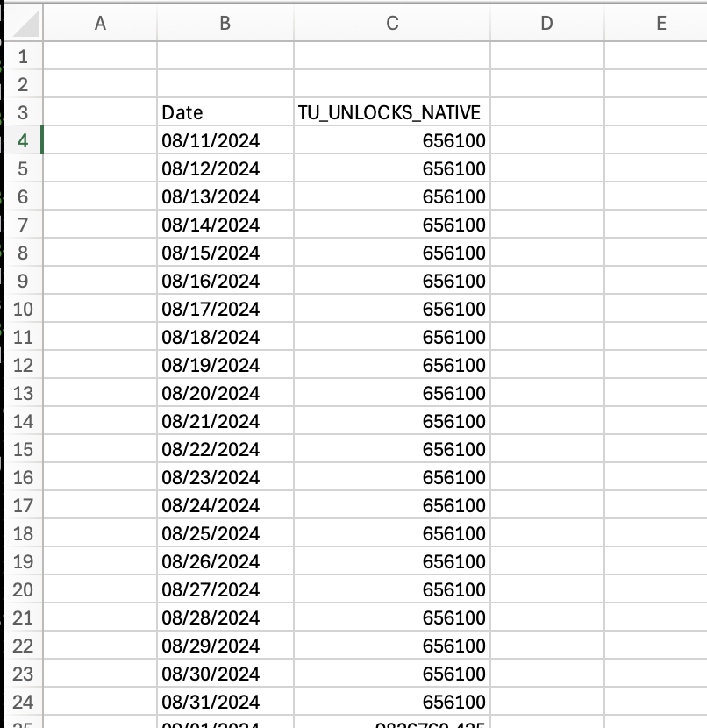Select column C header
The height and width of the screenshot is (728, 707).
pos(392,23)
